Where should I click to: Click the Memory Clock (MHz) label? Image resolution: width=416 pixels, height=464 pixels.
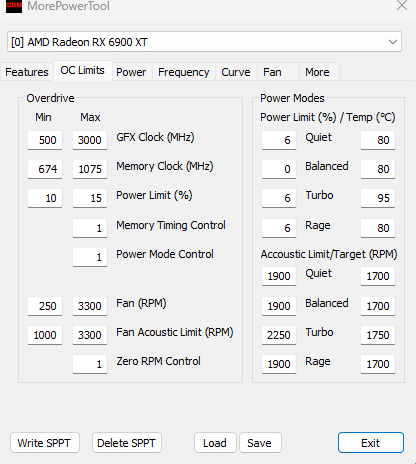(x=165, y=166)
